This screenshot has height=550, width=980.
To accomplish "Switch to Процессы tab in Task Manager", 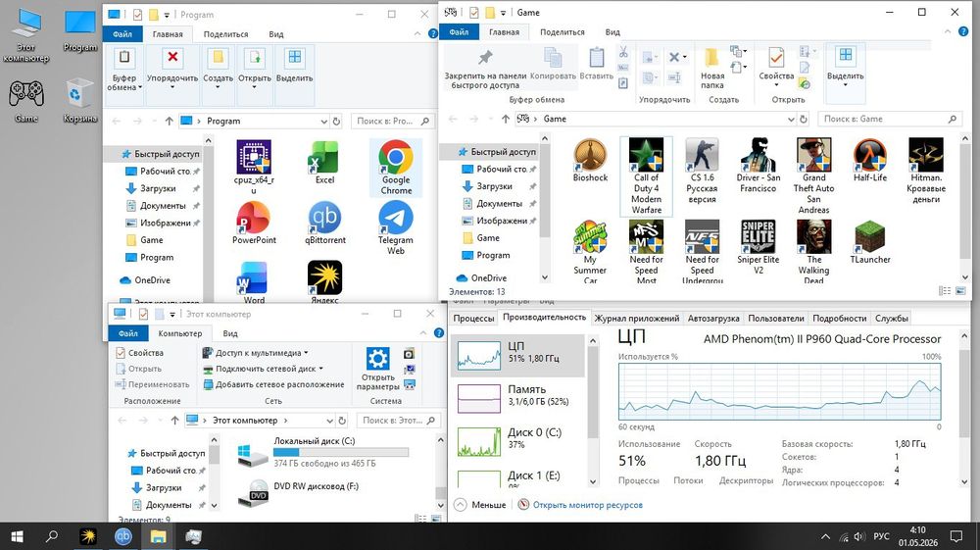I will (x=473, y=318).
